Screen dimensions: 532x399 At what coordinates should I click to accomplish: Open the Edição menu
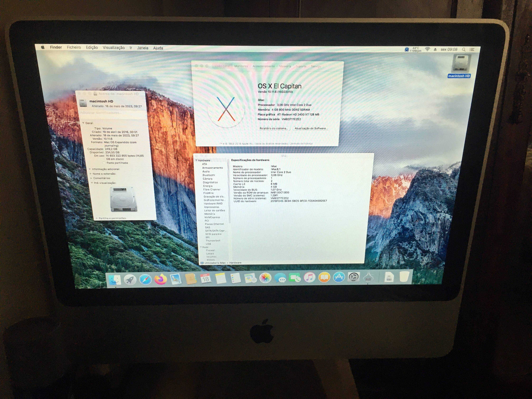pyautogui.click(x=92, y=47)
